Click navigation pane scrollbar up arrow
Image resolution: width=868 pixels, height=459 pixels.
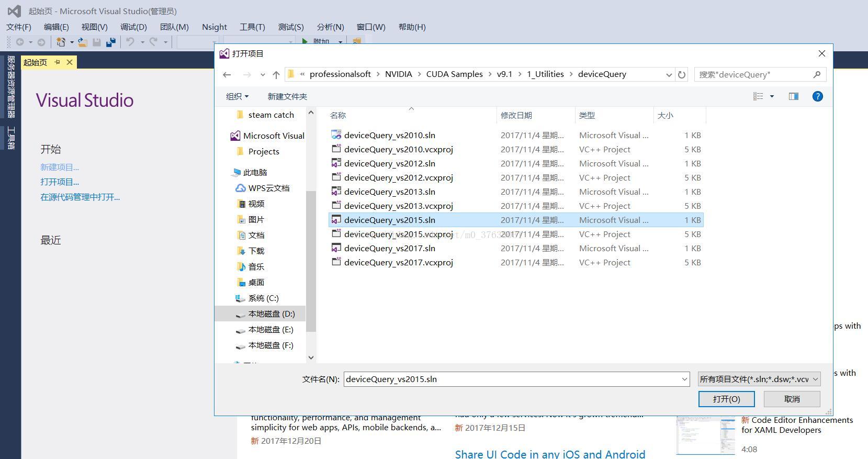coord(311,113)
